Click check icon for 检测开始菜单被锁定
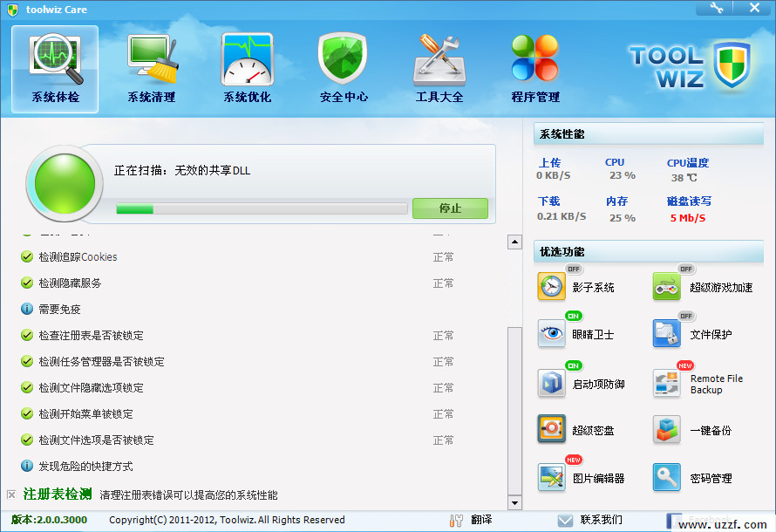The width and height of the screenshot is (776, 532). click(27, 413)
